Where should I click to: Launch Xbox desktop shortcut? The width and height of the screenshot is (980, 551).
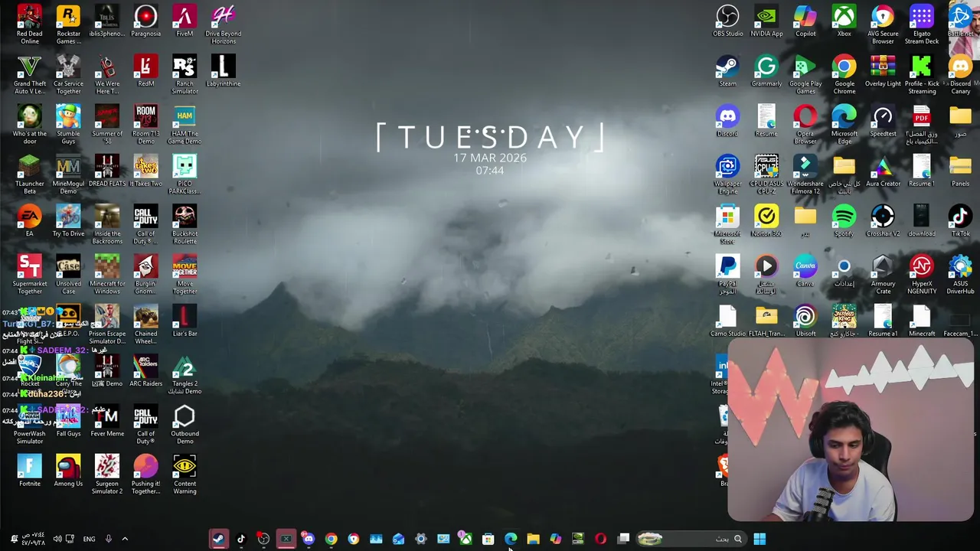(844, 21)
